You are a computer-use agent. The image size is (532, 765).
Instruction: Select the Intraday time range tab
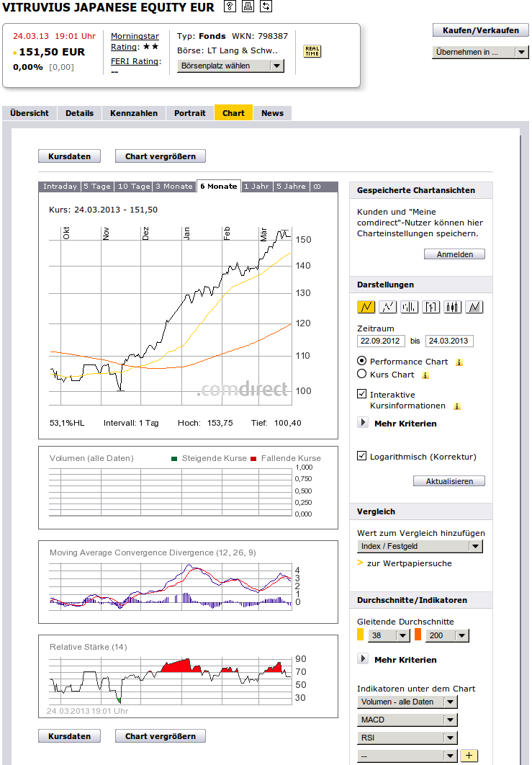(60, 187)
